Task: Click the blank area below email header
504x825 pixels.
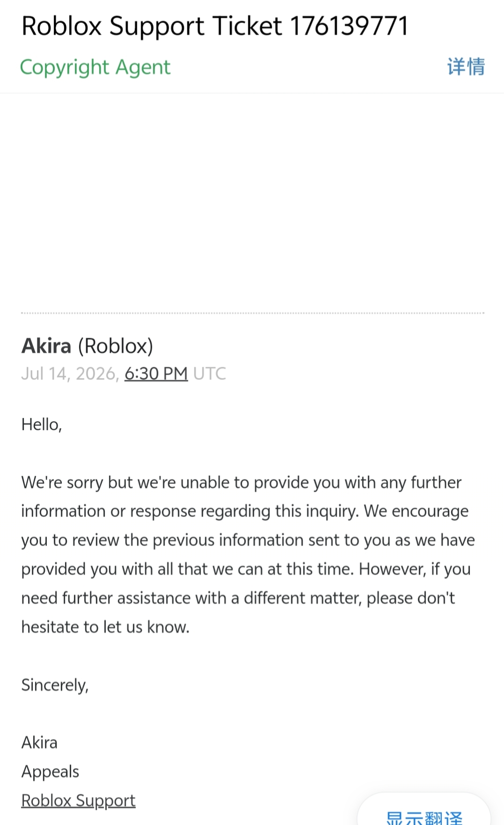Action: click(x=252, y=202)
